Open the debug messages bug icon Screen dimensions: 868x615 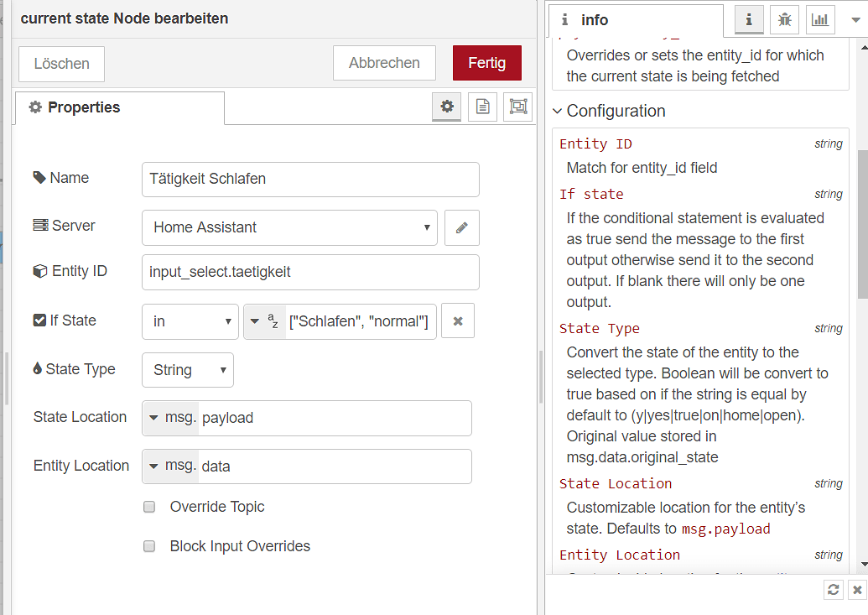(x=784, y=18)
